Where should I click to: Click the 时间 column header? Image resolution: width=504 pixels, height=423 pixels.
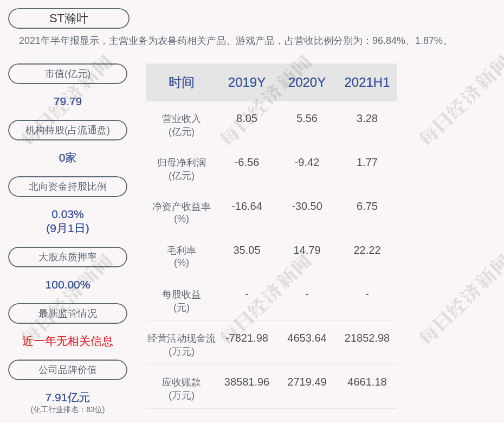(182, 82)
